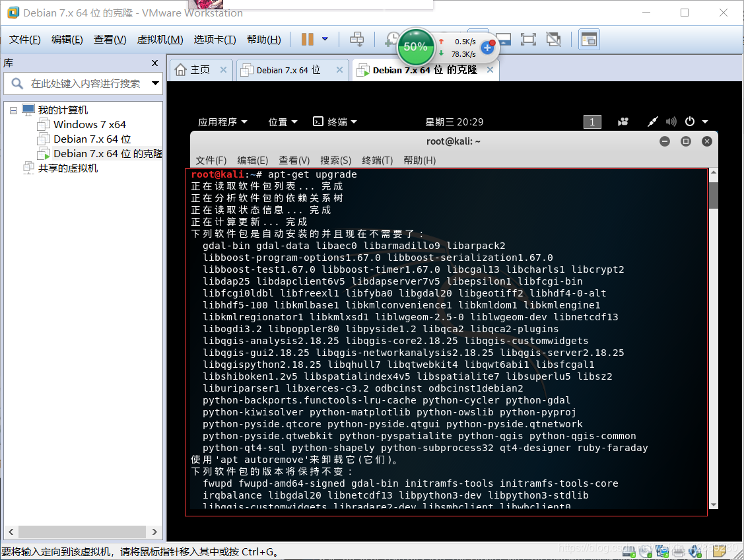Click workspace indicator 1 in Kali bar
Viewport: 744px width, 560px height.
pos(592,122)
